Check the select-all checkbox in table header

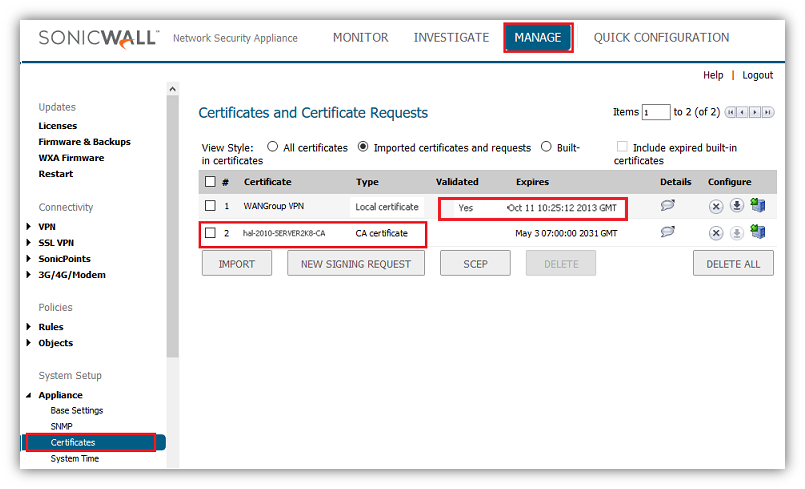point(210,182)
